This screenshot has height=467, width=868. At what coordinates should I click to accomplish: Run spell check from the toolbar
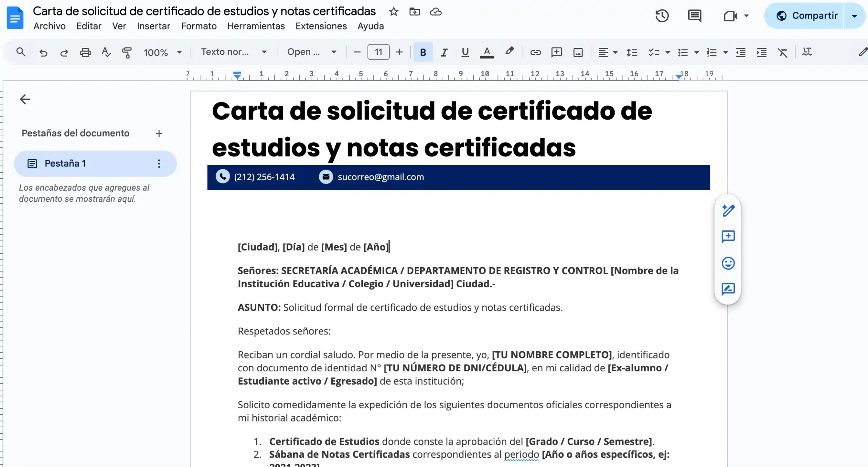coord(106,52)
